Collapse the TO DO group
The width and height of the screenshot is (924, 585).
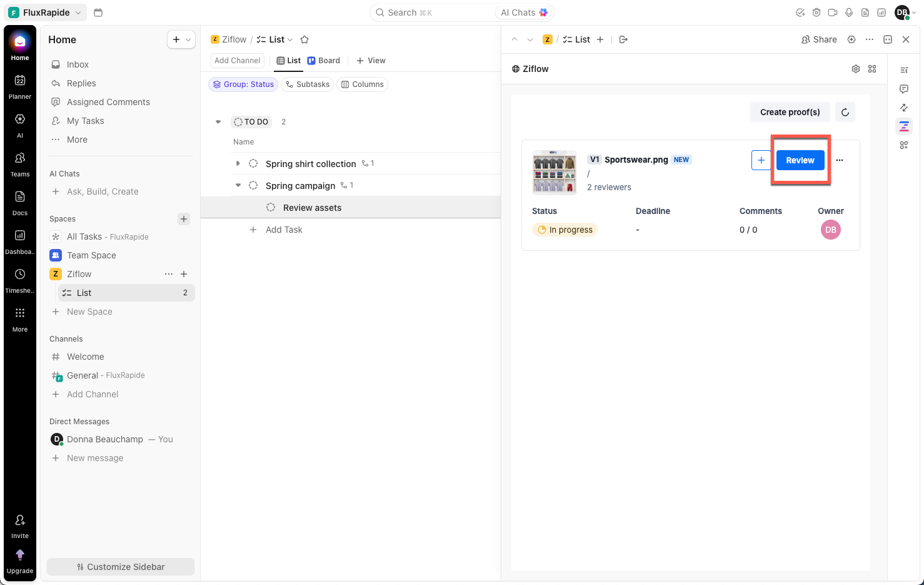tap(218, 122)
